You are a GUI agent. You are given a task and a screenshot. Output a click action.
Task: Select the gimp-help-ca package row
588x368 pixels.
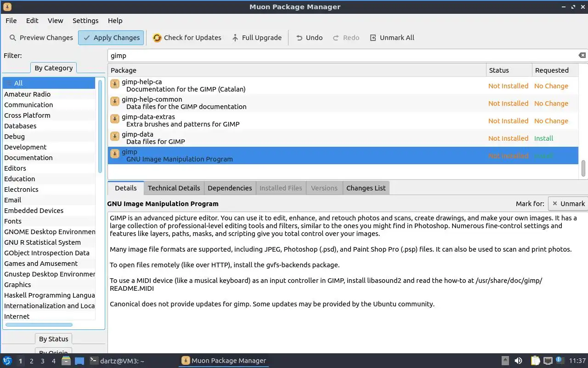click(343, 86)
